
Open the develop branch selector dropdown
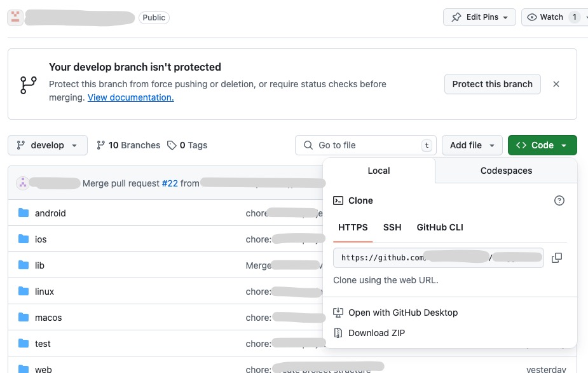pyautogui.click(x=48, y=145)
